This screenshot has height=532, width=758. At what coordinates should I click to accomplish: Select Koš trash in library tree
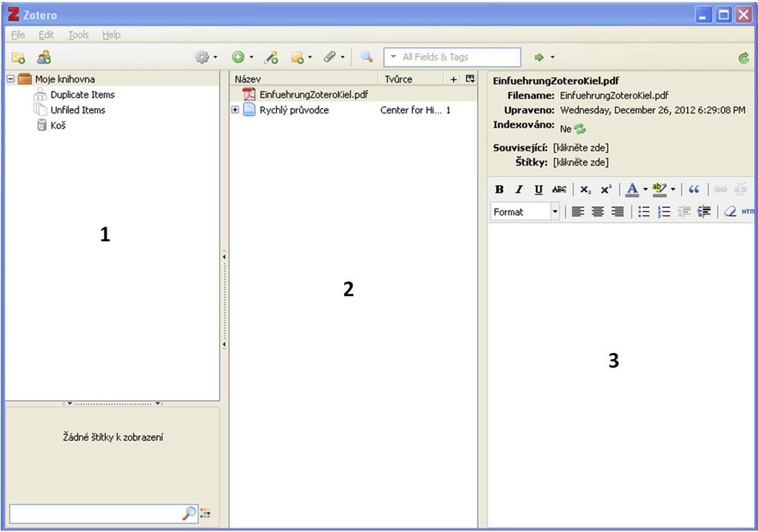tap(58, 125)
